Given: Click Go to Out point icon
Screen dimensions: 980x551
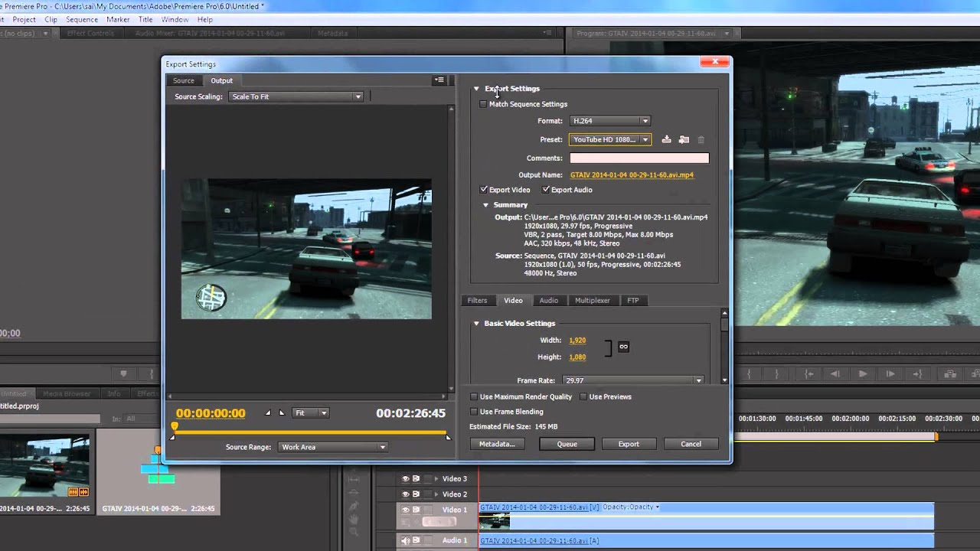Looking at the screenshot, I should point(917,373).
